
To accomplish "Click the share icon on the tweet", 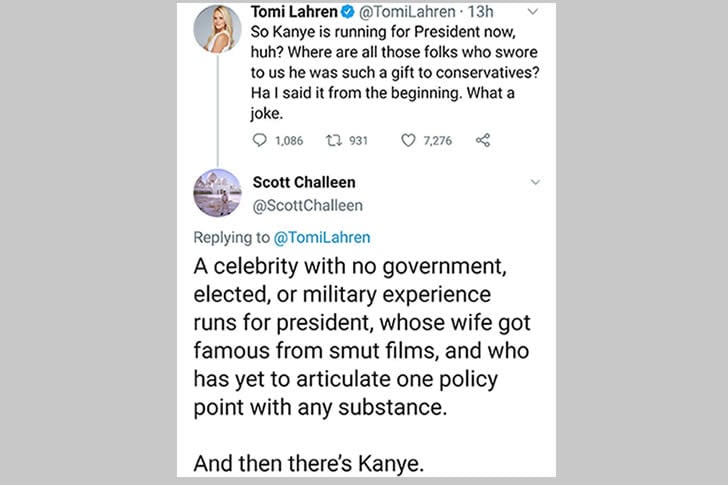I will [x=483, y=141].
